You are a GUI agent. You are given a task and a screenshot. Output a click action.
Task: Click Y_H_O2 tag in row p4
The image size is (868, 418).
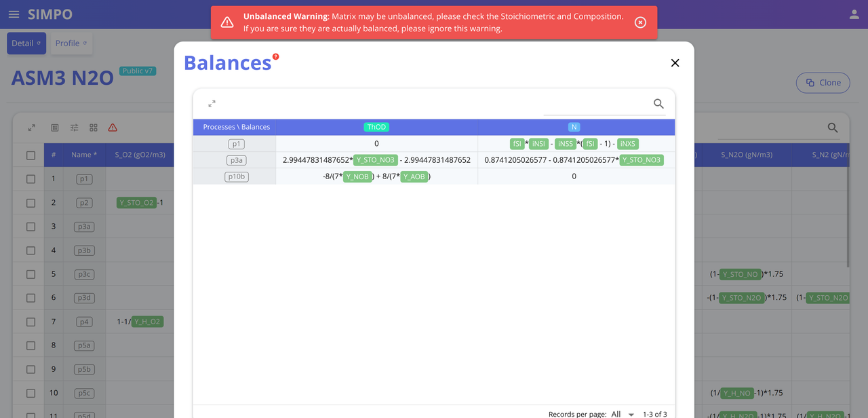(147, 322)
